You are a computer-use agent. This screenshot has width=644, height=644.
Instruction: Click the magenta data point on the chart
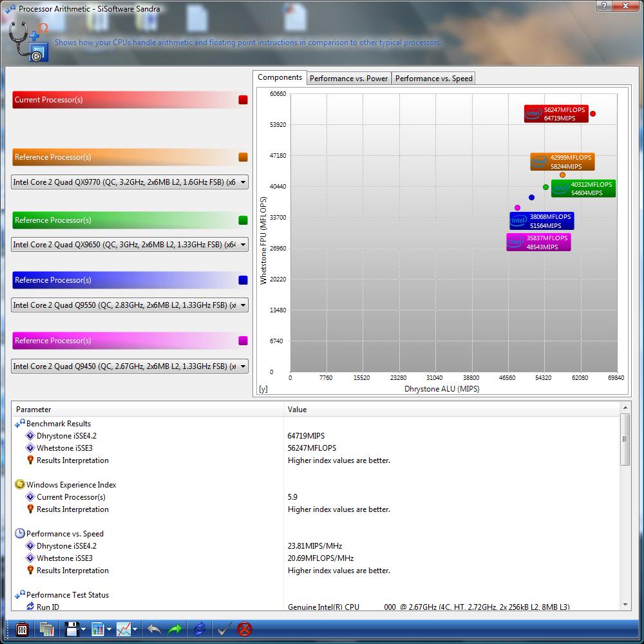tap(517, 208)
